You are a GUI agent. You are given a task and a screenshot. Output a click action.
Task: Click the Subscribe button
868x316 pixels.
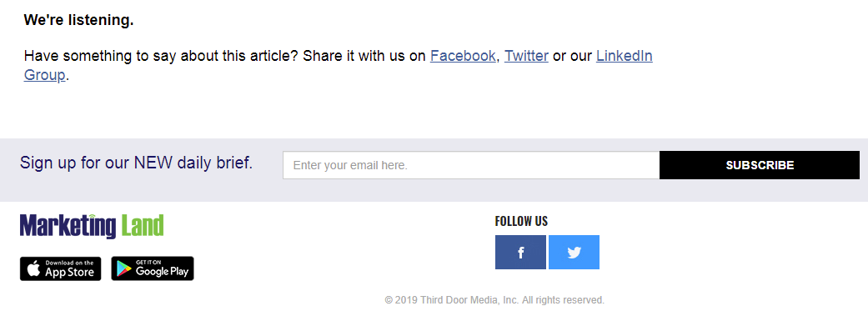(x=760, y=165)
